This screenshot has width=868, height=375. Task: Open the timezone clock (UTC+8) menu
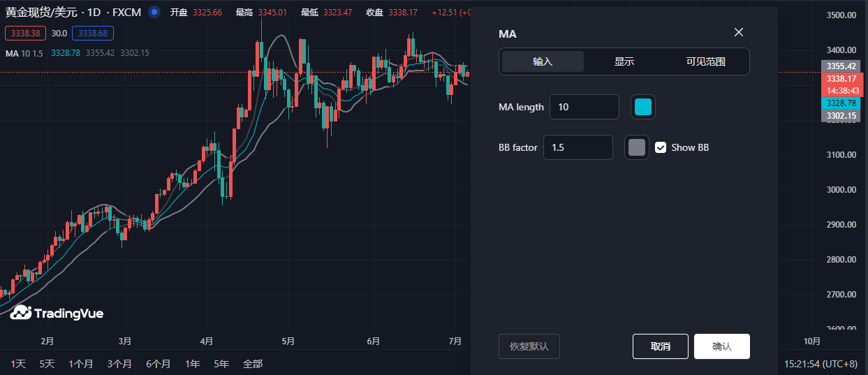821,364
